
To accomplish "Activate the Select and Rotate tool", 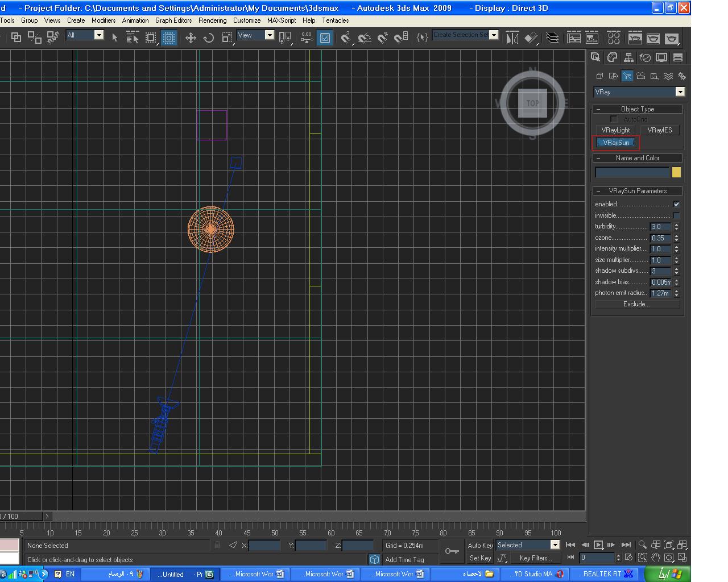I will pos(209,38).
